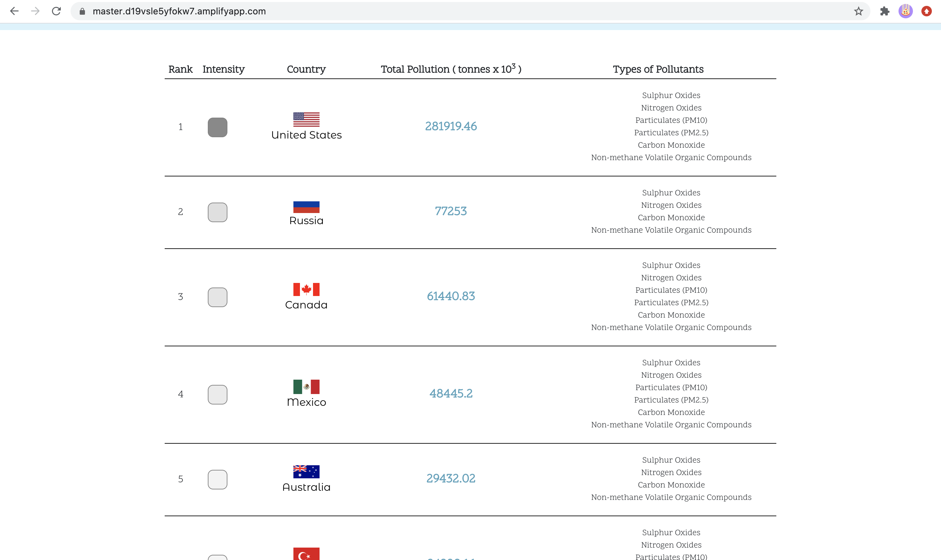Click the red update arrow icon
Image resolution: width=941 pixels, height=560 pixels.
[x=926, y=11]
